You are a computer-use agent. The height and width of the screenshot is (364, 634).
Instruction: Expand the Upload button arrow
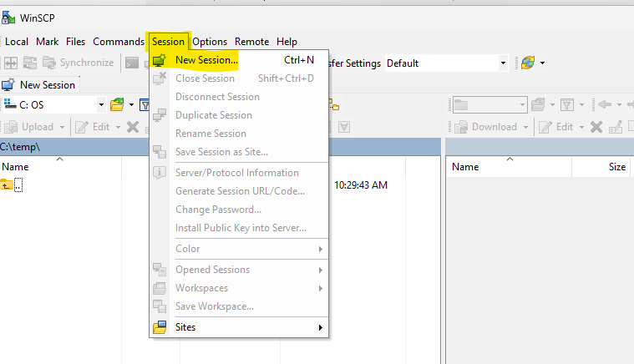(62, 127)
